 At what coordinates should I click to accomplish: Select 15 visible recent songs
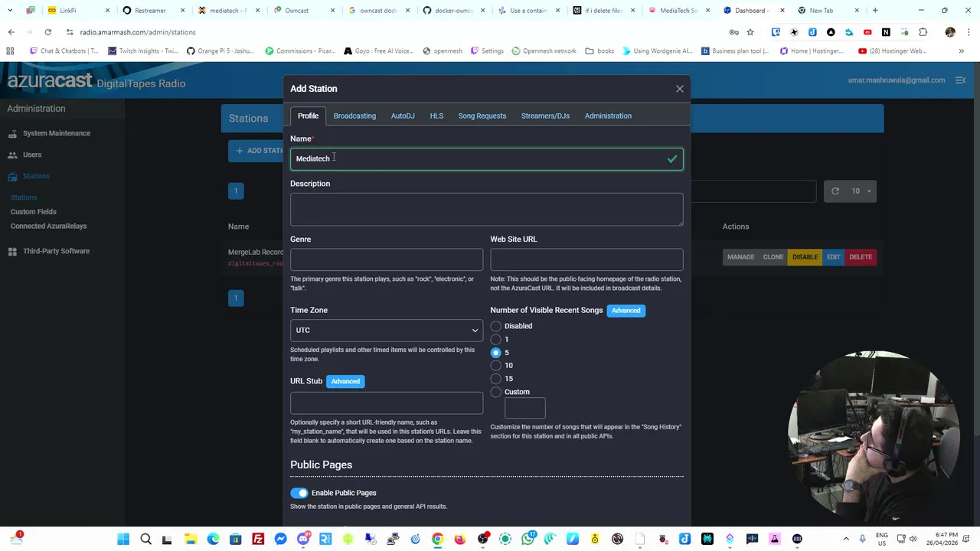pos(496,378)
